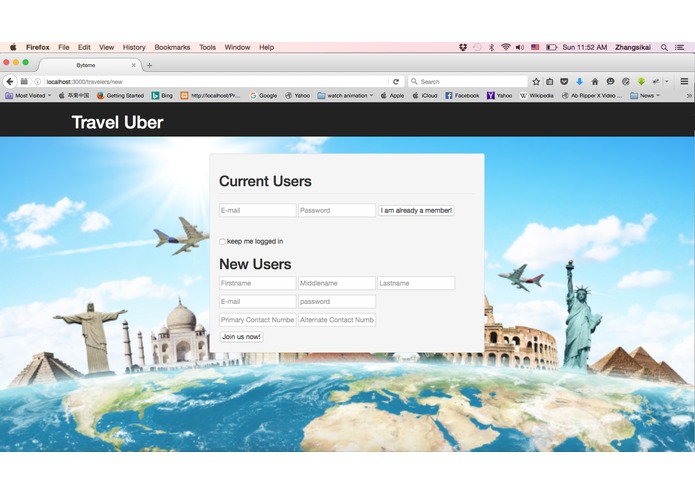Click the Travel Uber site title
The image size is (695, 494).
(117, 122)
